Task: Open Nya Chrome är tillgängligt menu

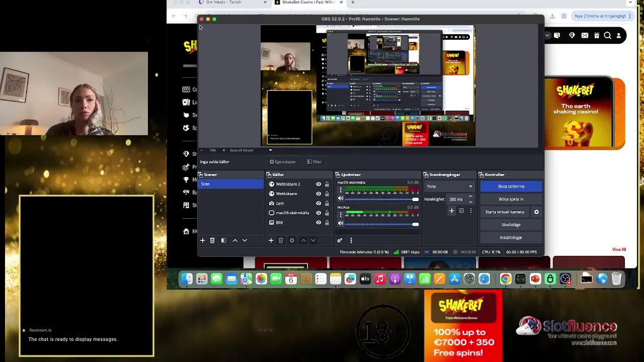Action: tap(603, 16)
